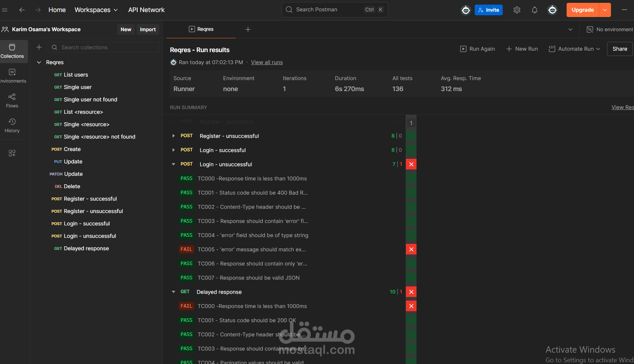Viewport: 634px width, 364px height.
Task: Open the hamburger menu icon
Action: tap(5, 10)
